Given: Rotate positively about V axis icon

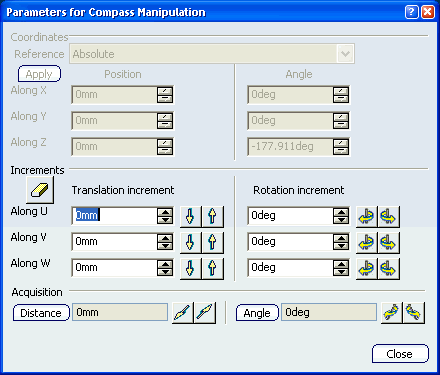Looking at the screenshot, I should click(388, 242).
